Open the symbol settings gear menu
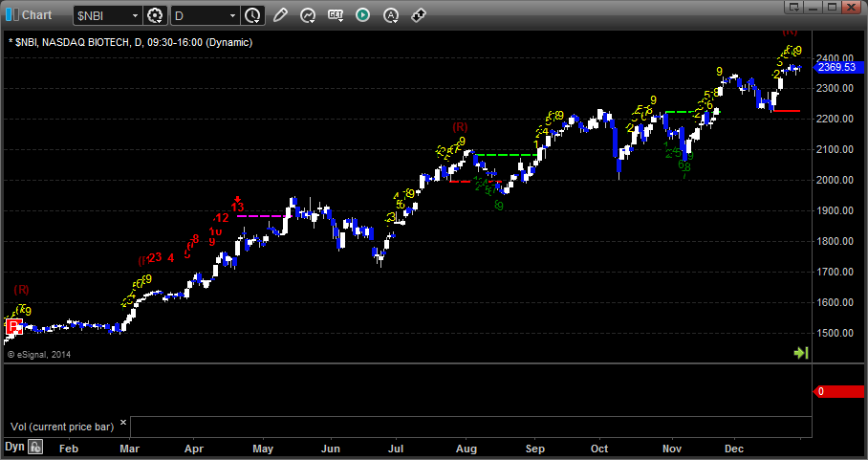 tap(155, 15)
